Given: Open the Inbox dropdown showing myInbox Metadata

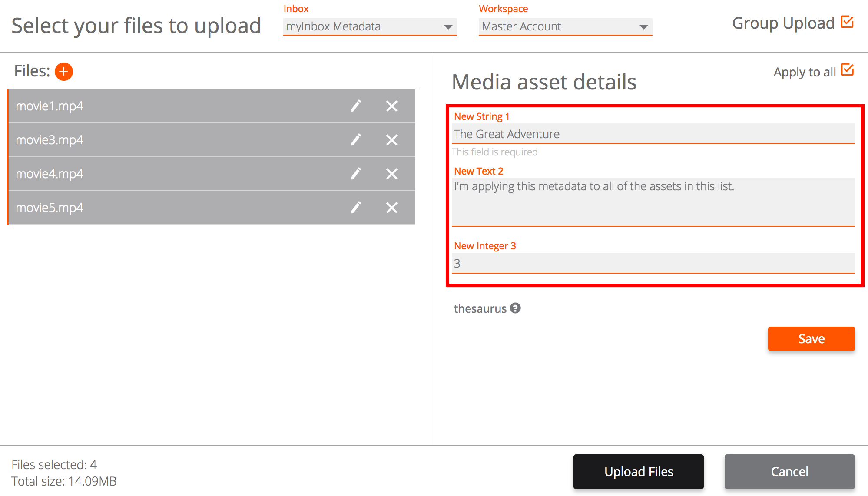Looking at the screenshot, I should [x=369, y=27].
